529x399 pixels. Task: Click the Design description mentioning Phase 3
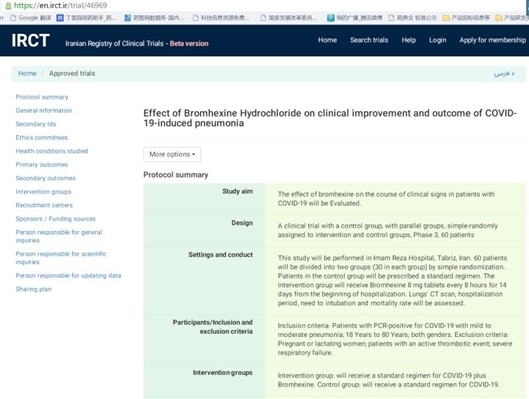388,230
